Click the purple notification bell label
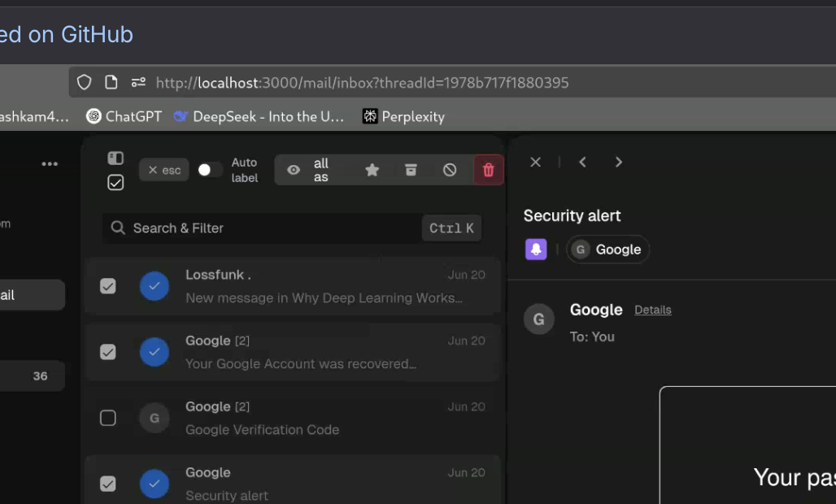 coord(536,250)
